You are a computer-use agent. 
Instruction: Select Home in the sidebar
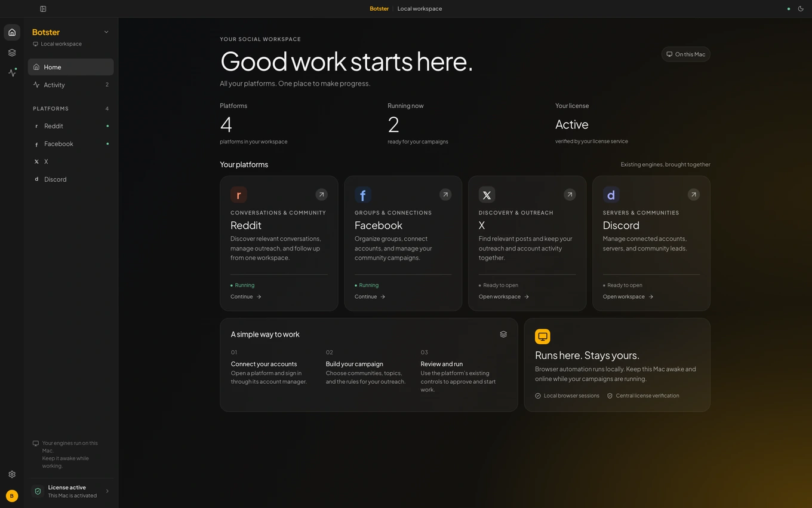pyautogui.click(x=70, y=67)
